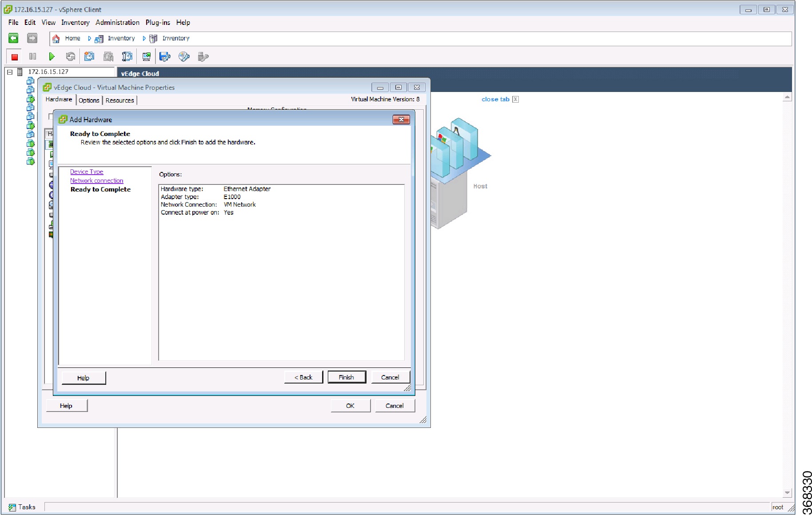Click the vSphere icon in Add Hardware title
Screen dimensions: 812x515
coord(63,120)
